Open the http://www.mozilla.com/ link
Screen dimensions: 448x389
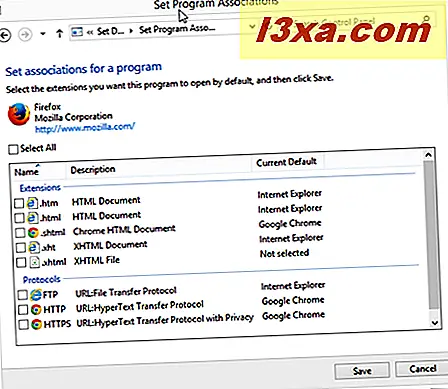click(x=85, y=128)
